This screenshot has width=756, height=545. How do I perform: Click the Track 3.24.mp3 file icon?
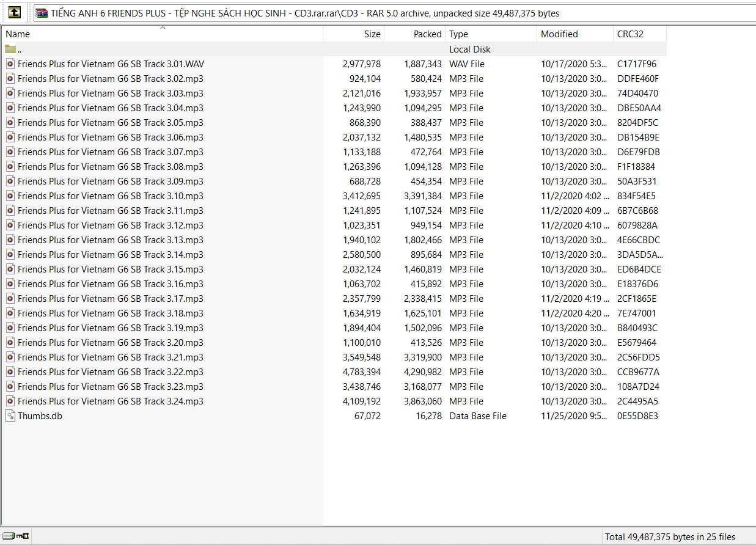click(10, 401)
